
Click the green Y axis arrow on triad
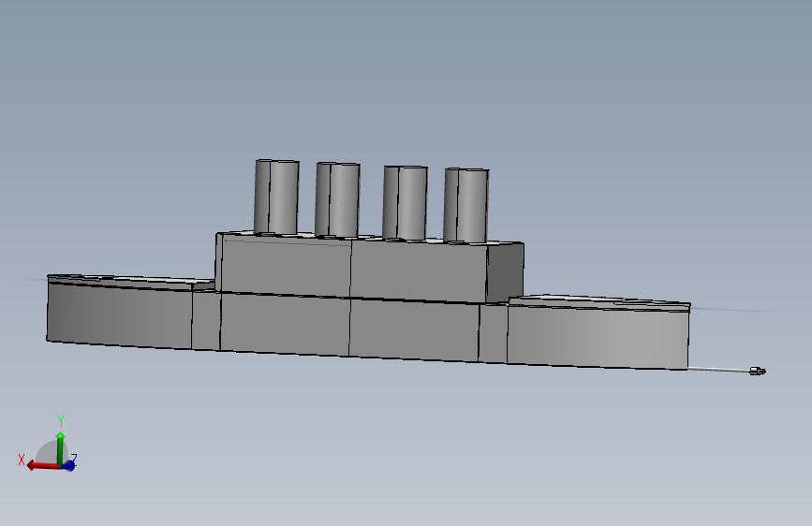click(x=60, y=447)
